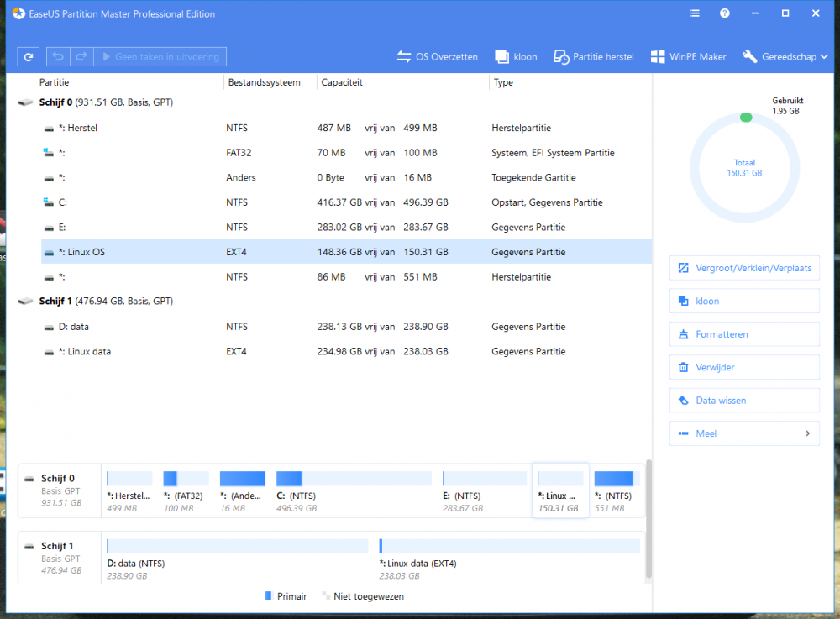Expand the Meel options in the sidebar
Image resolution: width=840 pixels, height=619 pixels.
(x=744, y=433)
